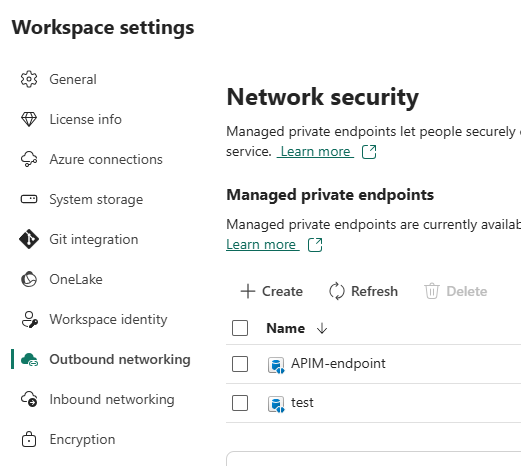Open the APIM-endpoint entry
This screenshot has height=466, width=521.
click(x=338, y=363)
